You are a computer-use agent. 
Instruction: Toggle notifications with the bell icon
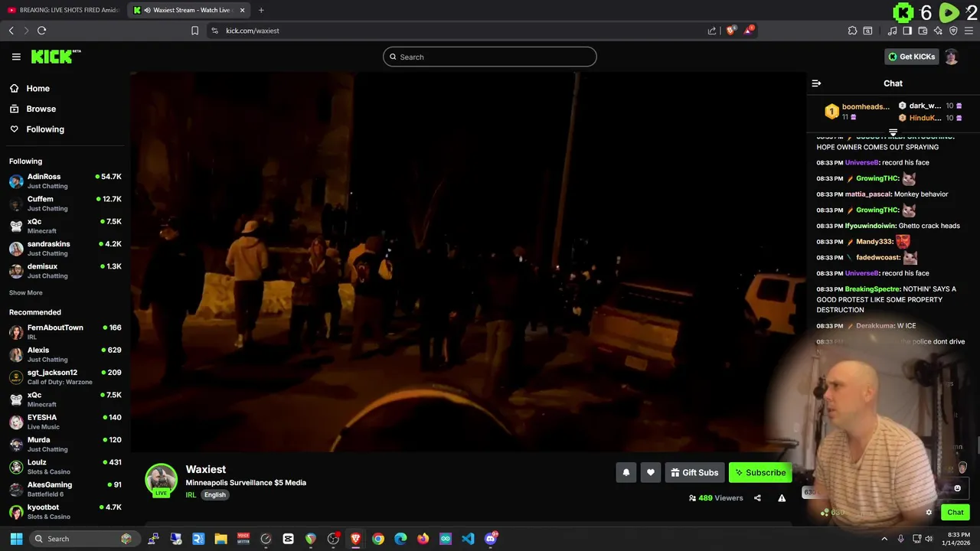click(x=626, y=473)
